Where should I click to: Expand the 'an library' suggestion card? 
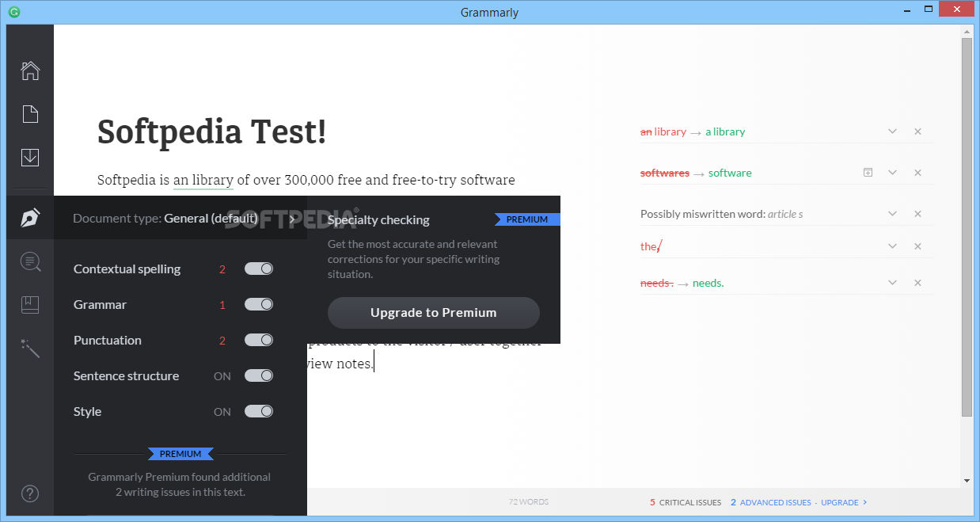point(892,131)
